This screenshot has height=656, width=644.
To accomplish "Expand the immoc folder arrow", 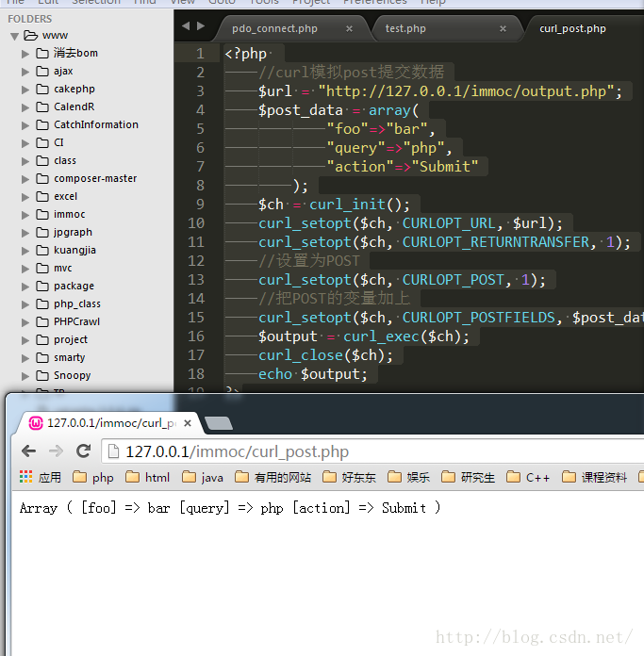I will 25,215.
